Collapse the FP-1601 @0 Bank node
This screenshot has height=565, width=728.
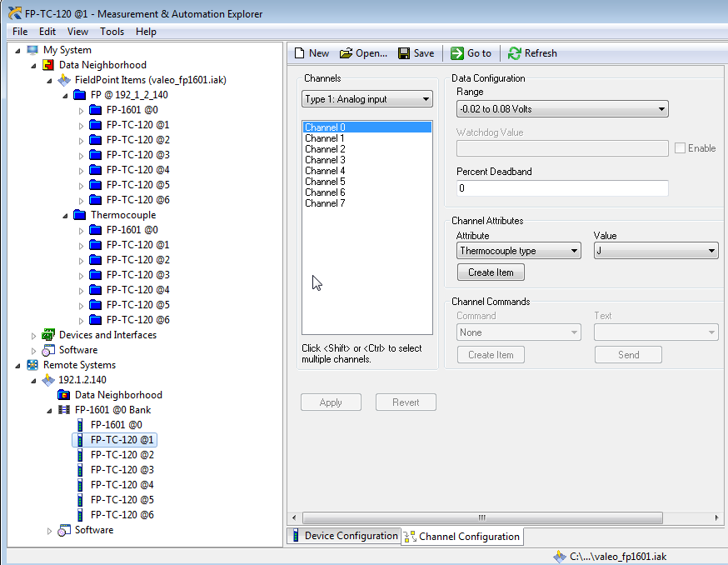tap(49, 410)
